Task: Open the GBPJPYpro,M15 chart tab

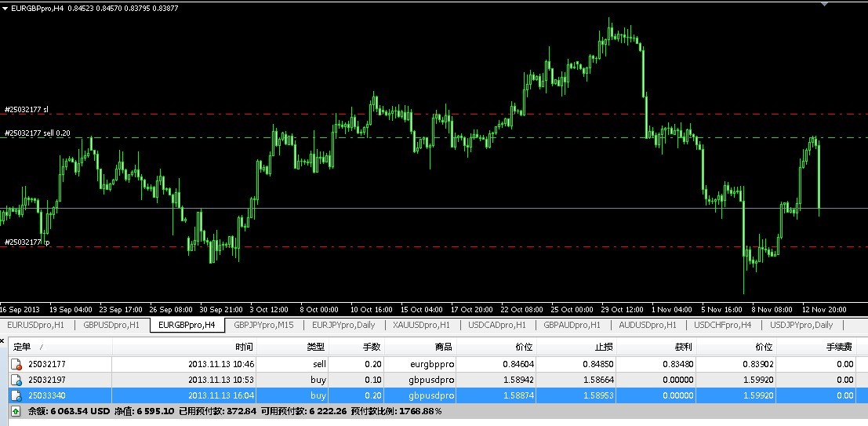Action: (x=263, y=325)
